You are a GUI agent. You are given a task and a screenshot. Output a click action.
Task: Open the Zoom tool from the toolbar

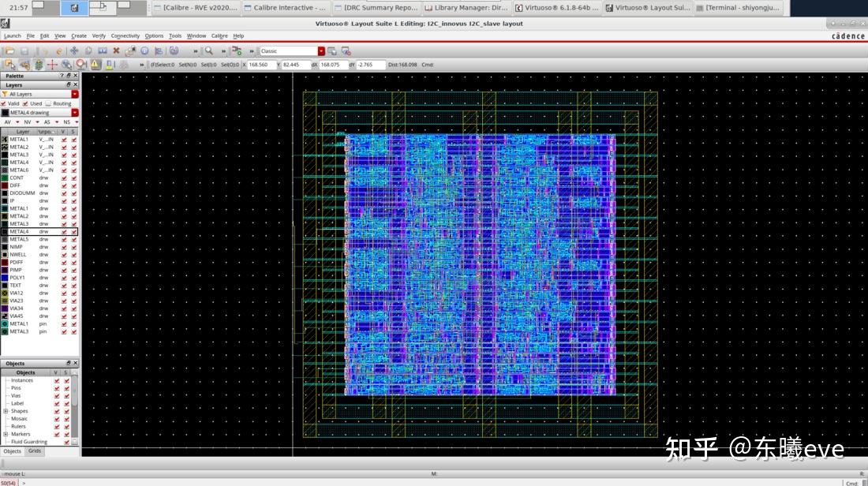208,50
